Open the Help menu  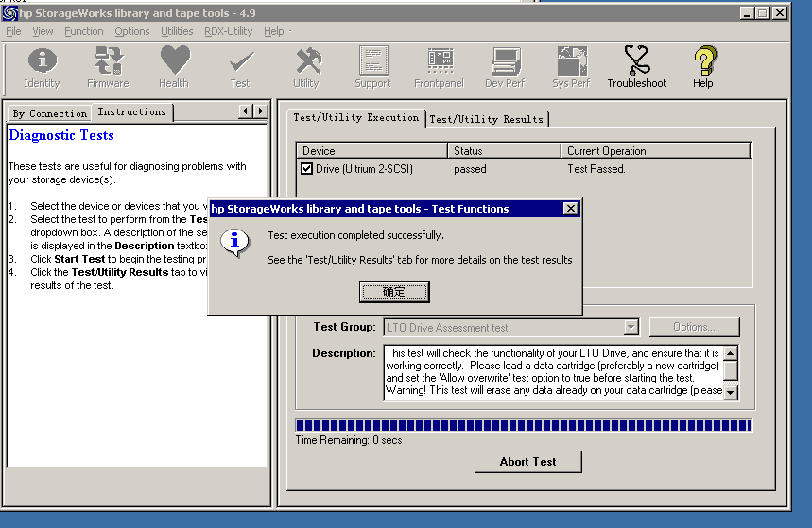click(x=274, y=31)
